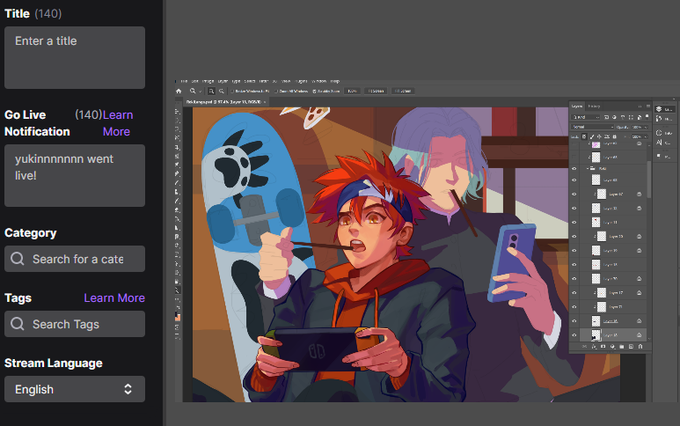The width and height of the screenshot is (680, 426).
Task: Click the Search for a category field
Action: (75, 259)
